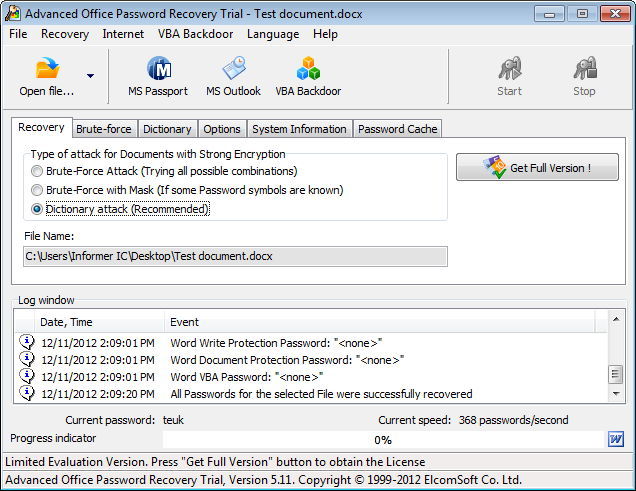This screenshot has width=636, height=491.
Task: Select Brute-Force with Mask radio option
Action: [37, 190]
